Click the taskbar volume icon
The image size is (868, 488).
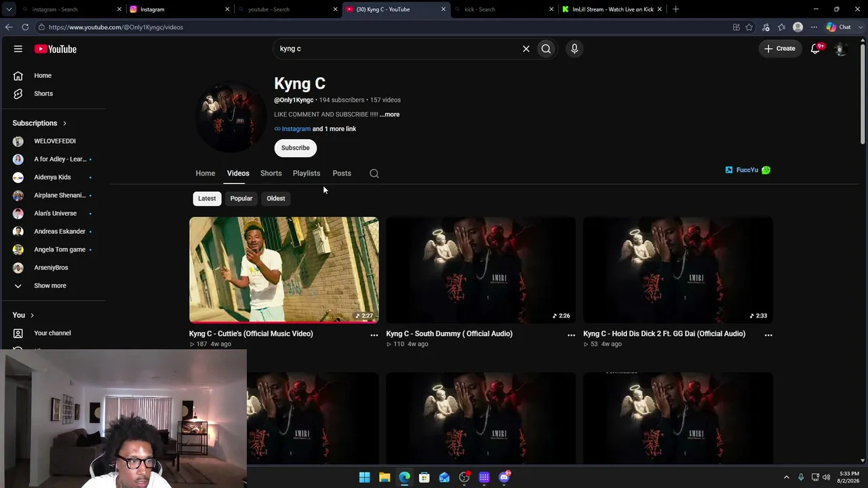tap(827, 477)
